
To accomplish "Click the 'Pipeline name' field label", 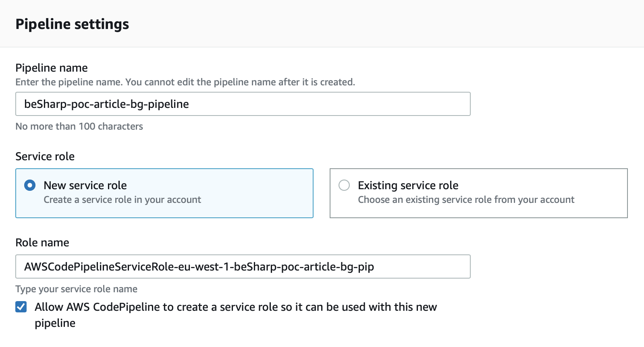I will tap(52, 68).
